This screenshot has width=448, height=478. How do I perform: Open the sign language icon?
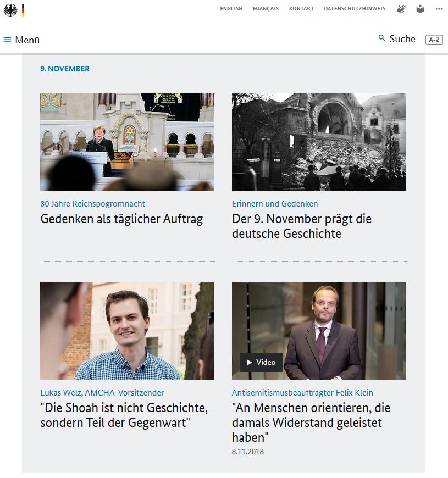(x=401, y=9)
